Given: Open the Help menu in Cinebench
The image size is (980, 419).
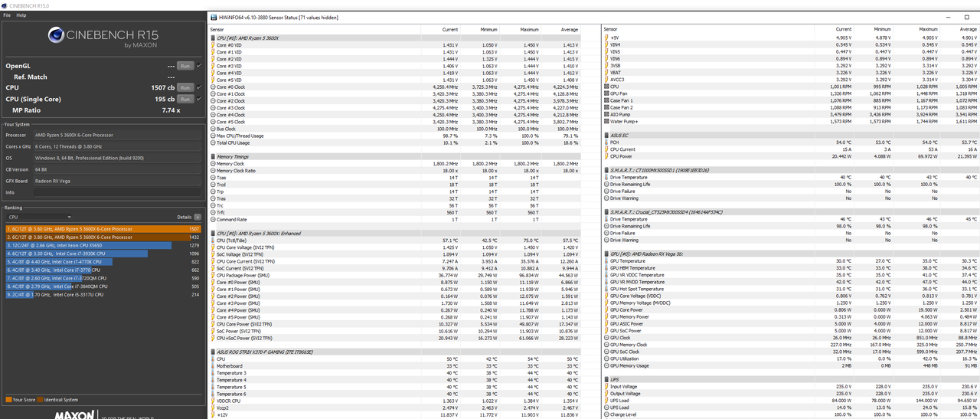Looking at the screenshot, I should (21, 15).
